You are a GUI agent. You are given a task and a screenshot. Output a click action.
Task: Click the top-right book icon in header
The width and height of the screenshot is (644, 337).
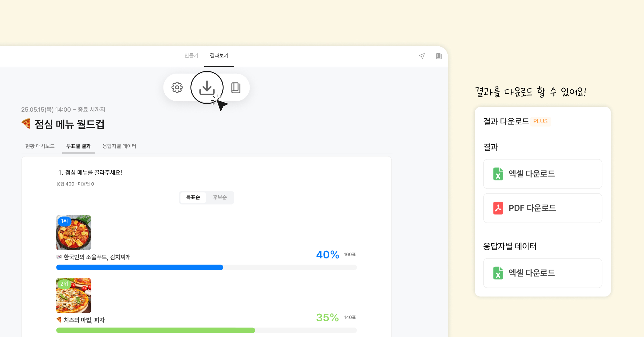[x=439, y=56]
